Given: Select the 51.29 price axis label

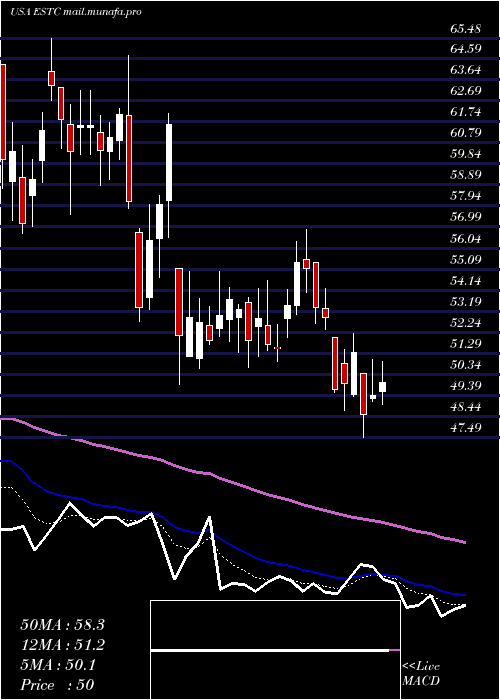Looking at the screenshot, I should tap(466, 344).
